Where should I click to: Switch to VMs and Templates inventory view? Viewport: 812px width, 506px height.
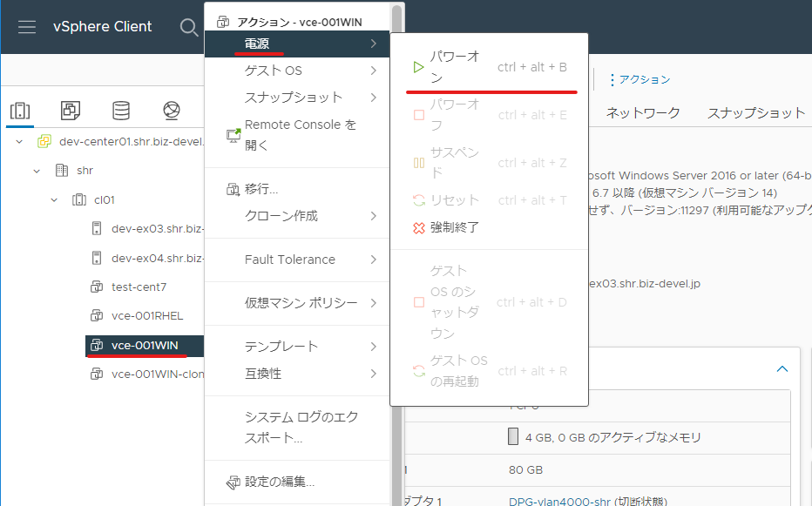click(71, 111)
